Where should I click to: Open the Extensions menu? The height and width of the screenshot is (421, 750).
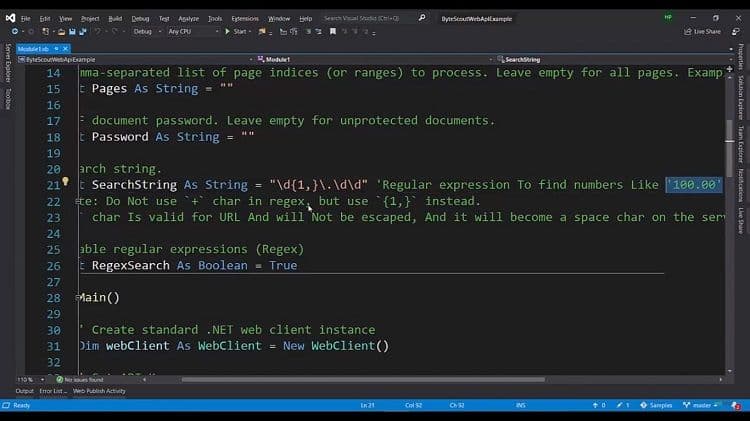pyautogui.click(x=244, y=18)
